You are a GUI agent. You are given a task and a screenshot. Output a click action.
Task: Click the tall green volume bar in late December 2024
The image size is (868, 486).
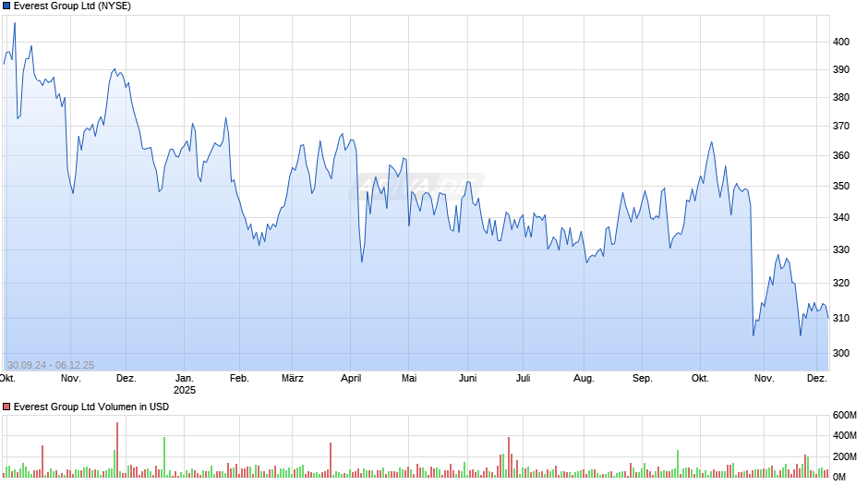[164, 457]
